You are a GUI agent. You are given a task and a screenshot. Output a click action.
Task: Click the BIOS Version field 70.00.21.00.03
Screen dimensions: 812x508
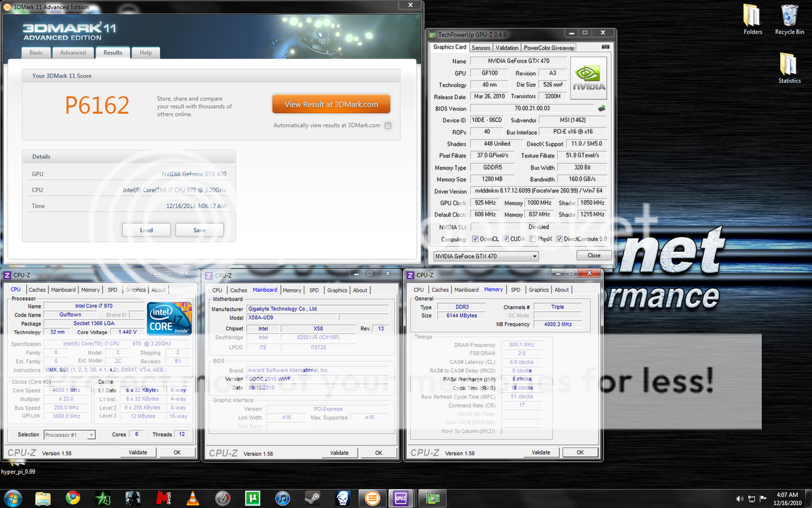(x=532, y=109)
